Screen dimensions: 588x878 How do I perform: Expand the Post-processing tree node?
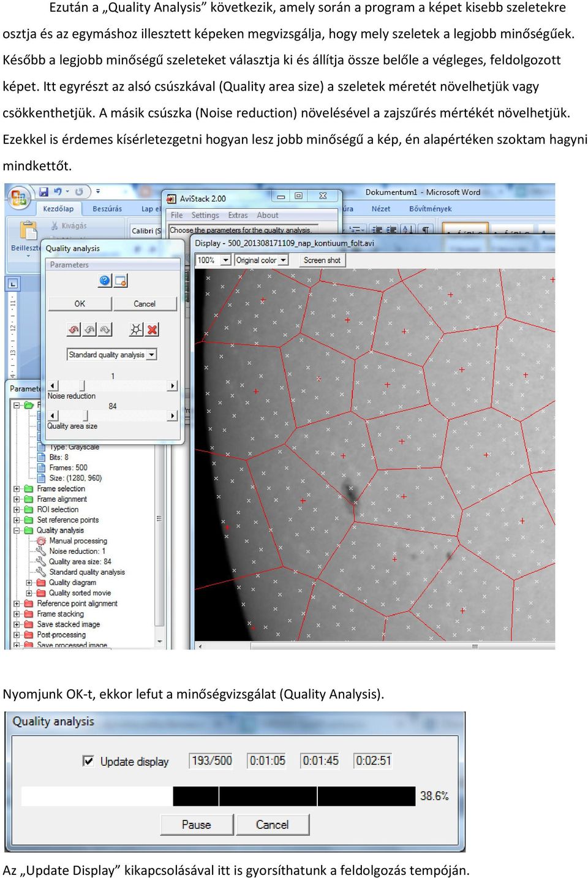click(17, 635)
